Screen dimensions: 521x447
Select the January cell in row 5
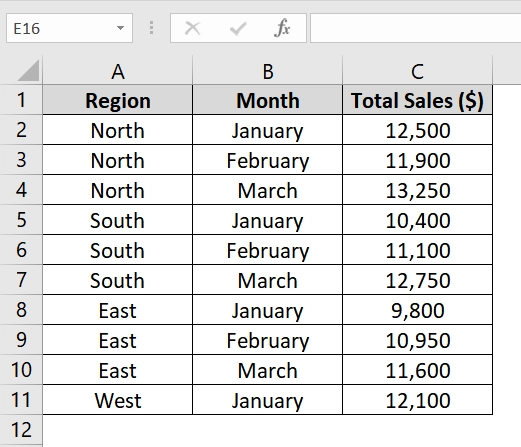[x=268, y=220]
